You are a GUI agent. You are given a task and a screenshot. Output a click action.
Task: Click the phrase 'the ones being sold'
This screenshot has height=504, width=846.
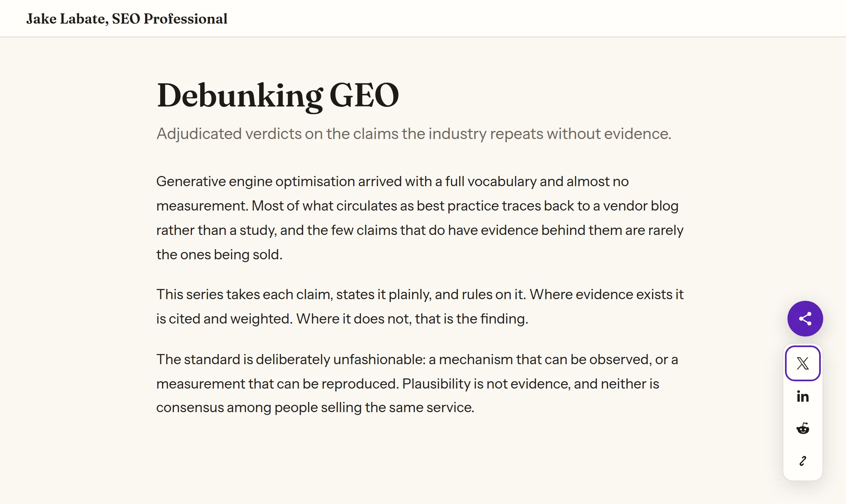[219, 254]
